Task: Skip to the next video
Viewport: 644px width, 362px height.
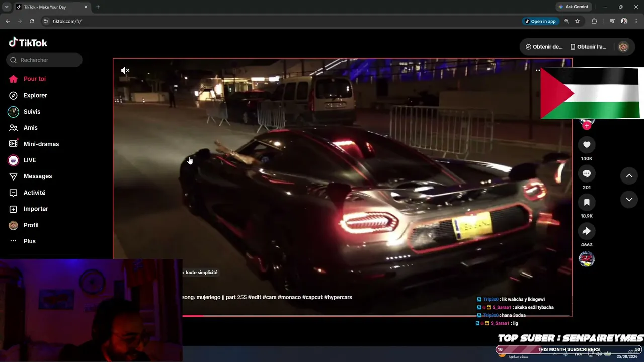Action: coord(629,200)
